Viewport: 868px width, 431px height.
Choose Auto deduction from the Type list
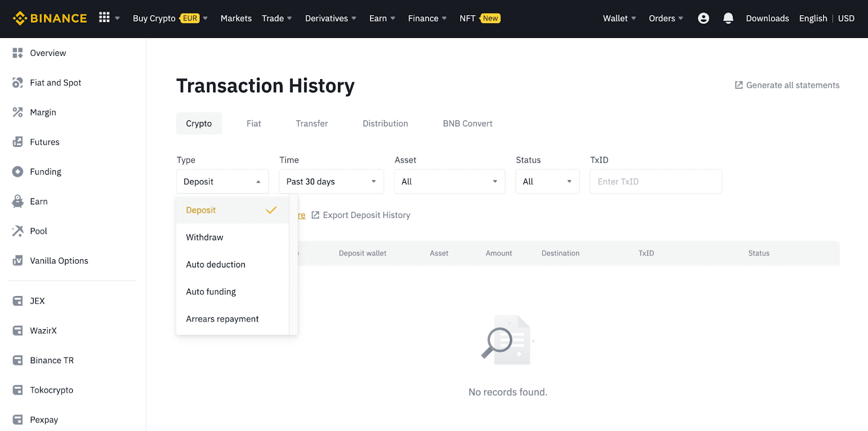(233, 265)
